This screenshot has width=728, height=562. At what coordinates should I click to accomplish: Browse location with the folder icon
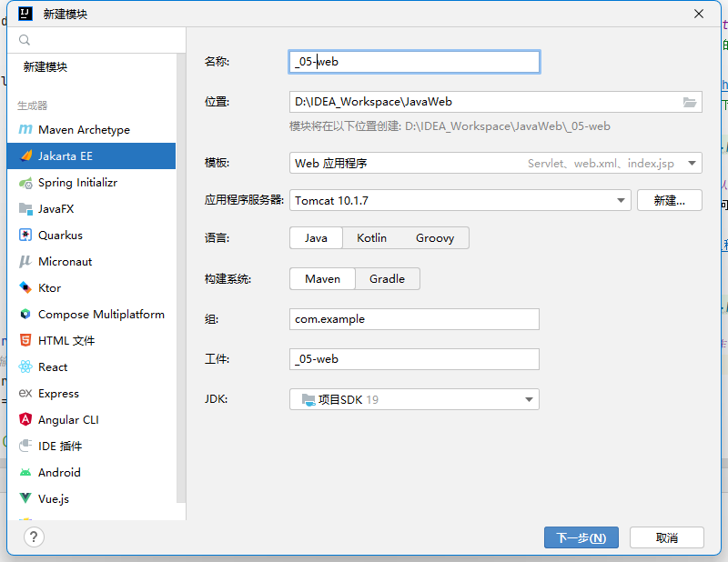pos(690,102)
